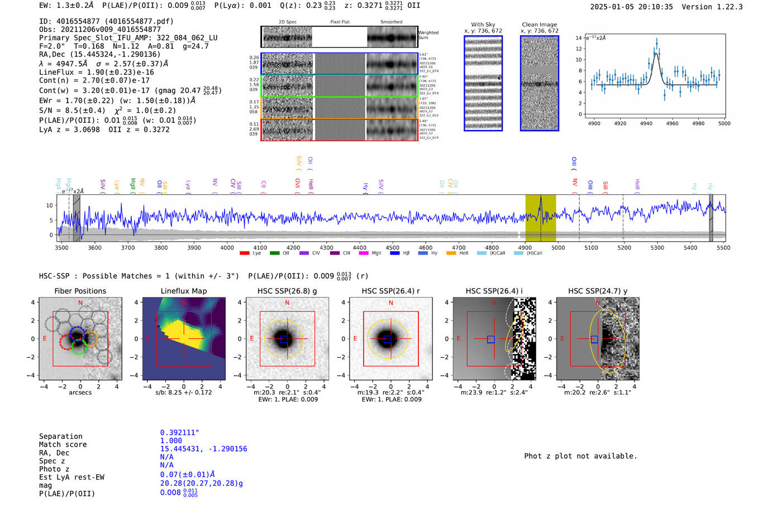Screen dimensions: 782x532
Task: Click the Hγ legend swatch
Action: pos(423,253)
